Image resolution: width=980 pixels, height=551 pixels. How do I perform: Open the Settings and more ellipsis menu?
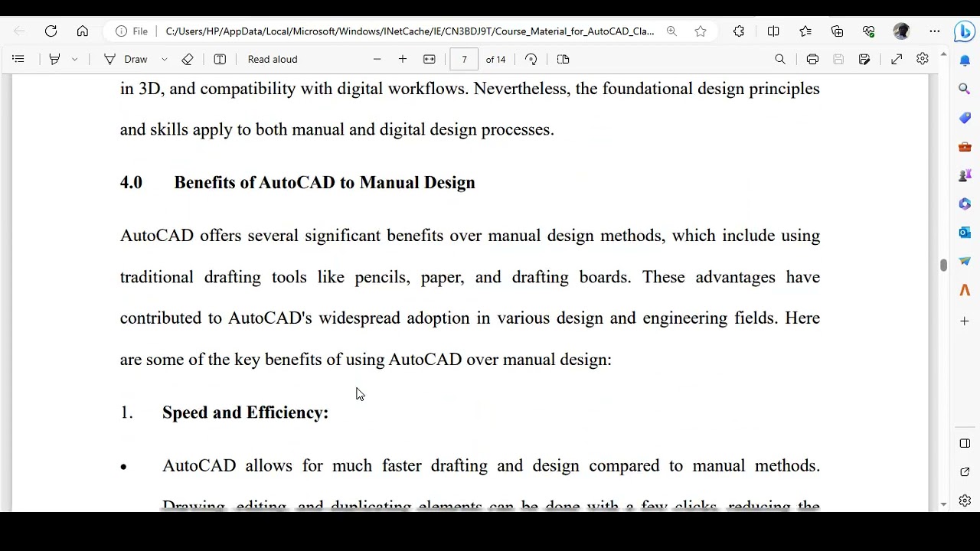click(x=935, y=31)
